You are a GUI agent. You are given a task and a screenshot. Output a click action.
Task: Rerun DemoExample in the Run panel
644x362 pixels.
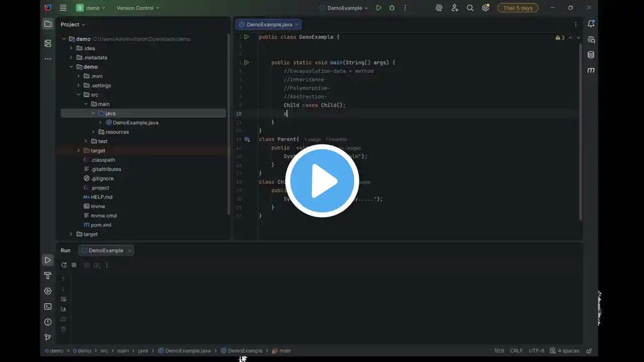pyautogui.click(x=64, y=265)
